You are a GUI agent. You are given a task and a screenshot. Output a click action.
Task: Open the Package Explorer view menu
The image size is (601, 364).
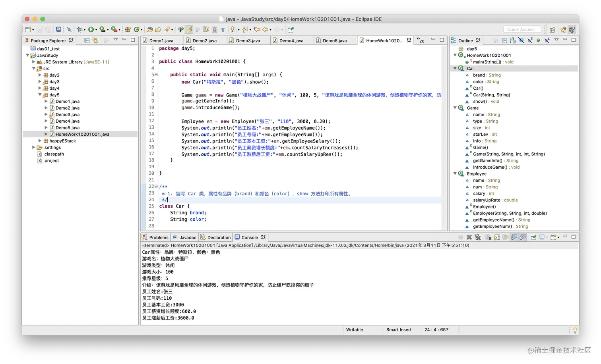pyautogui.click(x=116, y=39)
